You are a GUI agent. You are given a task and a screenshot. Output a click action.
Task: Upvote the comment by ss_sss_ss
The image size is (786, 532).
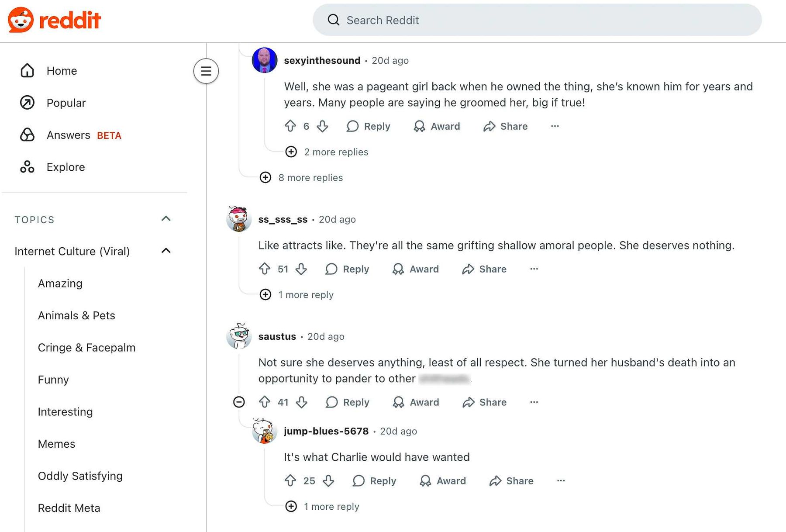pyautogui.click(x=265, y=269)
